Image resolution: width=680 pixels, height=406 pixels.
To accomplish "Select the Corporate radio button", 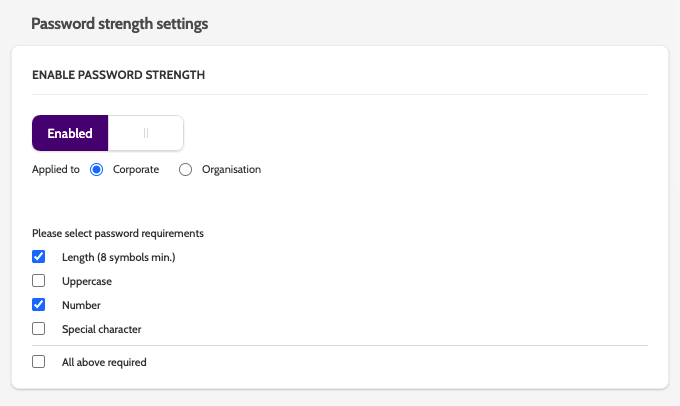I will click(x=97, y=170).
